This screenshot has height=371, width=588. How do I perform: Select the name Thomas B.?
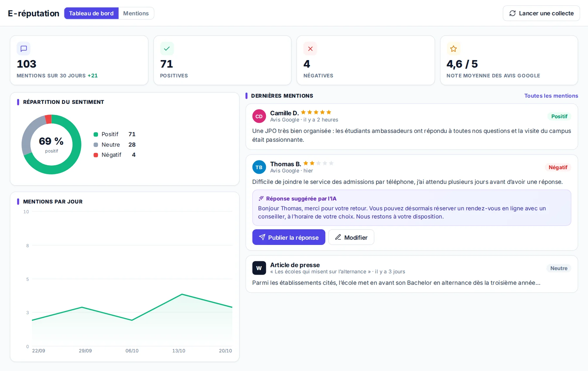286,164
